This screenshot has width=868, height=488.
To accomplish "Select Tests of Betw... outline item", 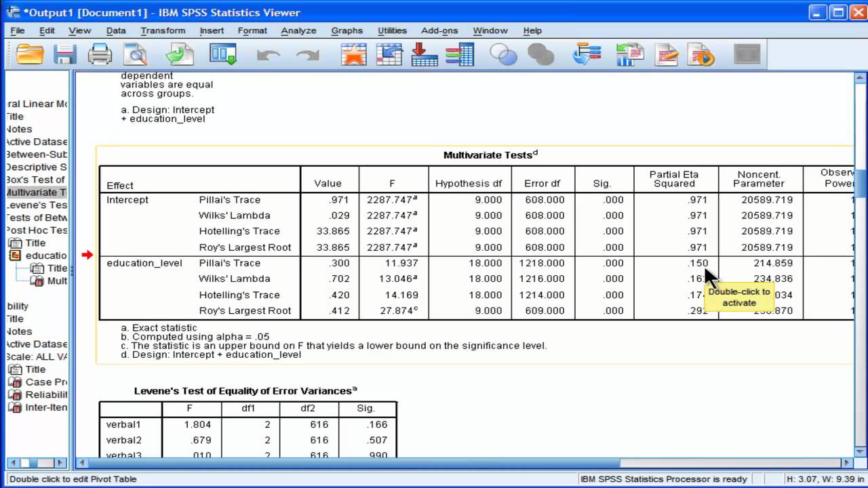I will pyautogui.click(x=37, y=218).
